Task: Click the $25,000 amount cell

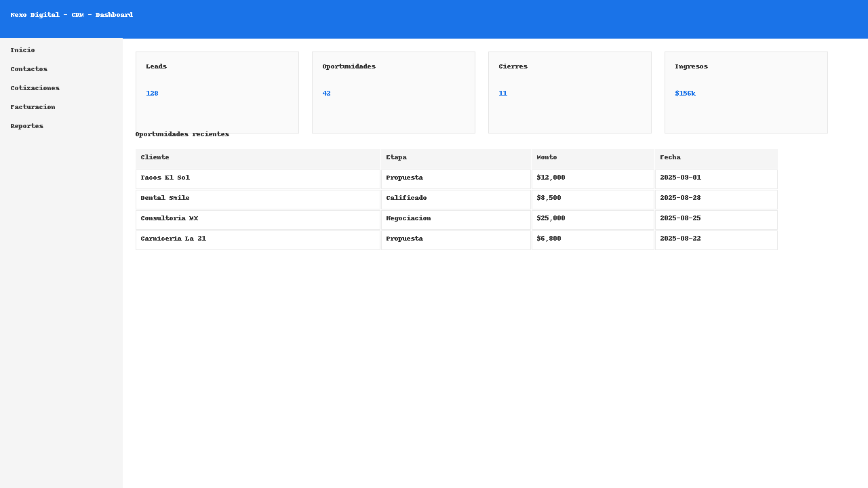Action: coord(593,220)
